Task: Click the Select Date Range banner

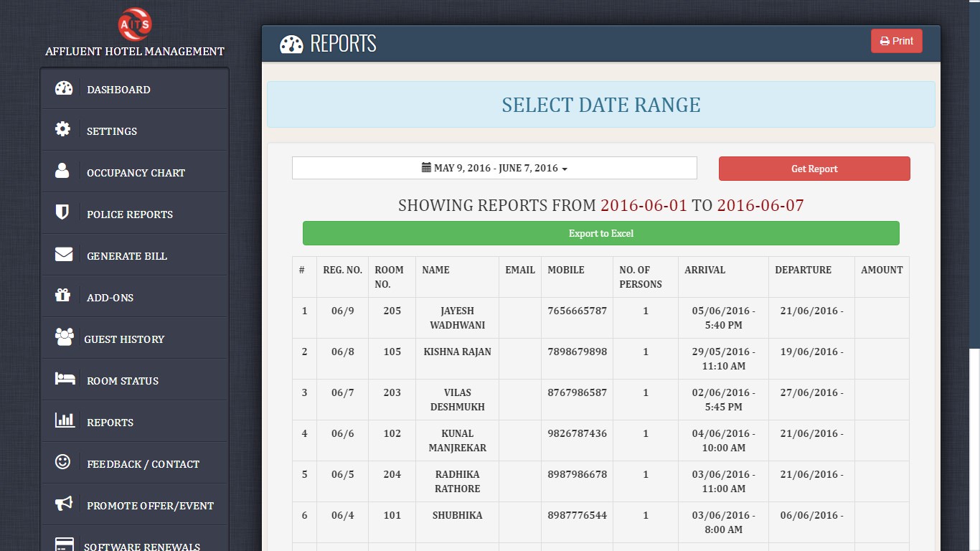Action: pyautogui.click(x=601, y=105)
